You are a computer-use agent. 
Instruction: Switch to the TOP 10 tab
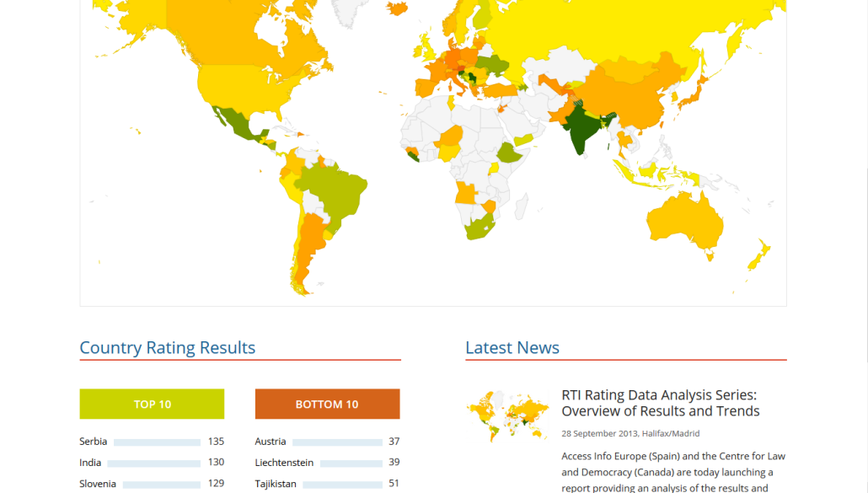tap(152, 404)
